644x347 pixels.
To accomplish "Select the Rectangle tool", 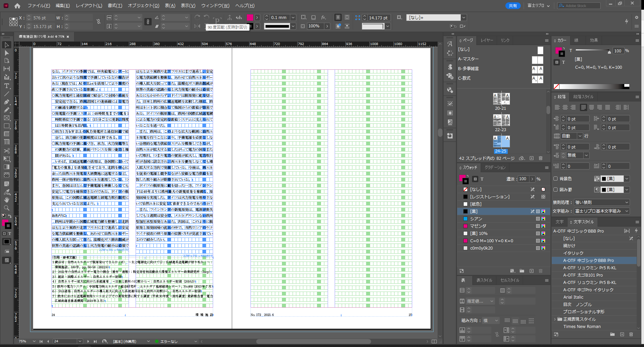I will [x=7, y=126].
